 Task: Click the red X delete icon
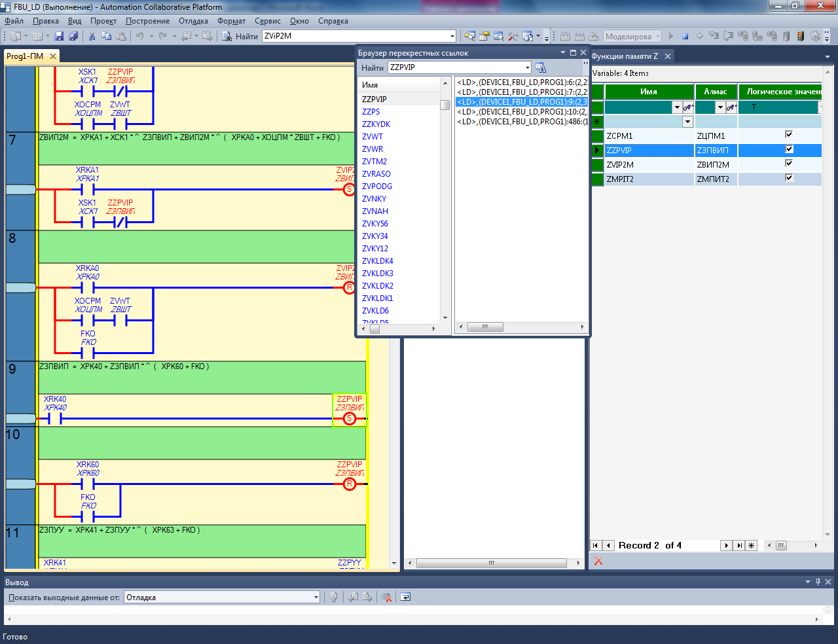pos(598,561)
